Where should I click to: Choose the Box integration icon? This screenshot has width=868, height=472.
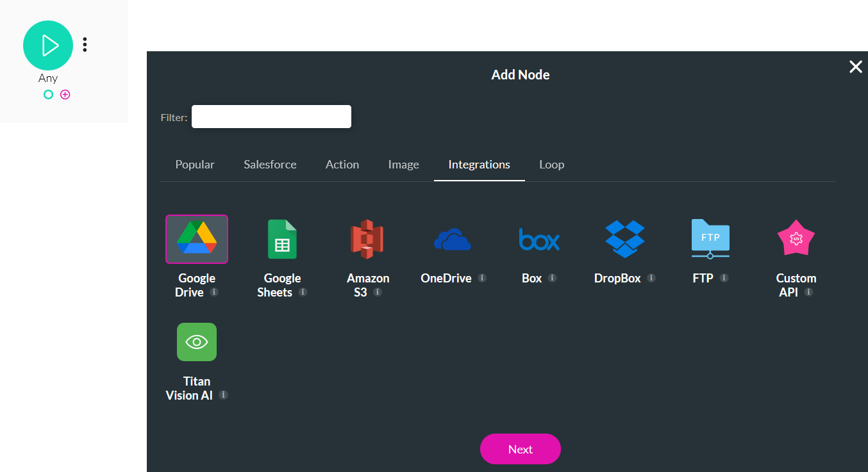tap(539, 239)
